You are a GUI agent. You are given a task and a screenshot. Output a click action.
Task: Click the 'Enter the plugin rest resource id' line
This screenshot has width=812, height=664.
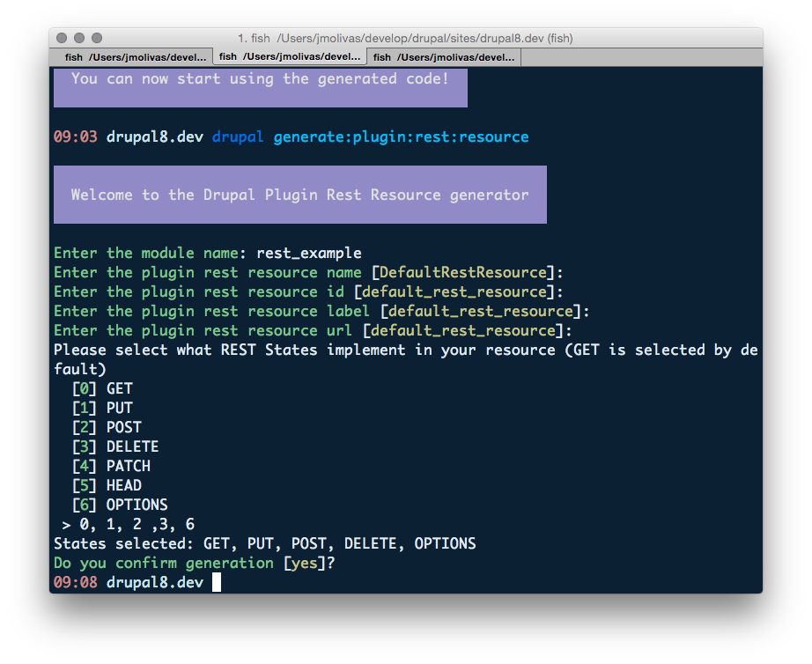click(308, 292)
